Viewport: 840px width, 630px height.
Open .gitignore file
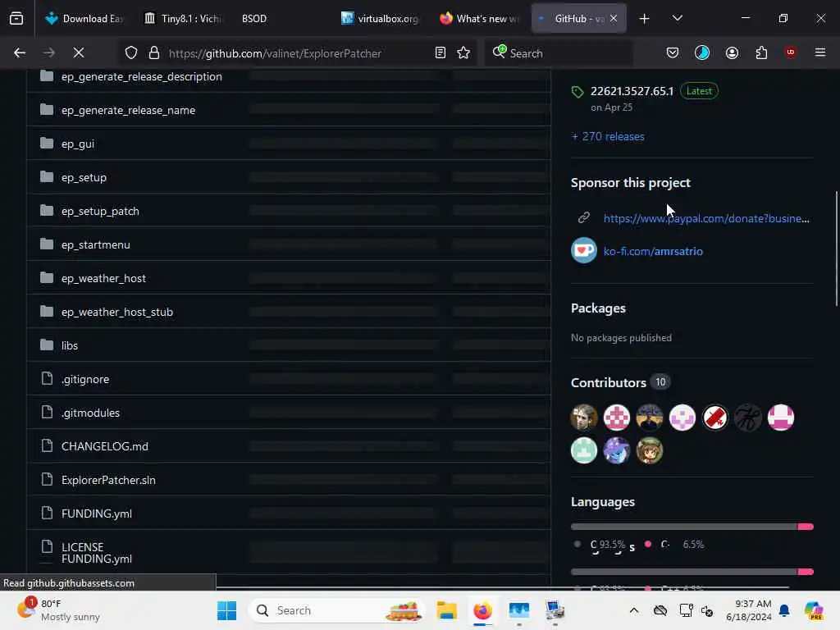pyautogui.click(x=85, y=379)
